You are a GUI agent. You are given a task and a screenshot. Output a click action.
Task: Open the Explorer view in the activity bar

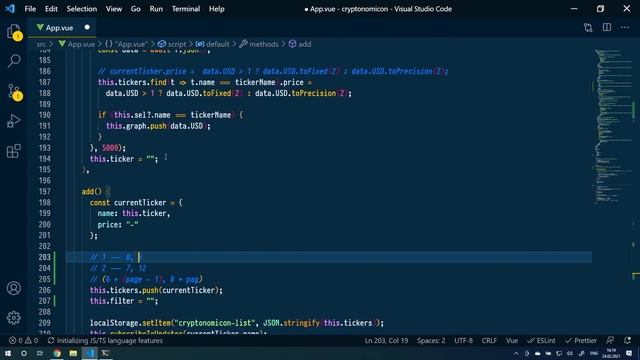coord(13,31)
